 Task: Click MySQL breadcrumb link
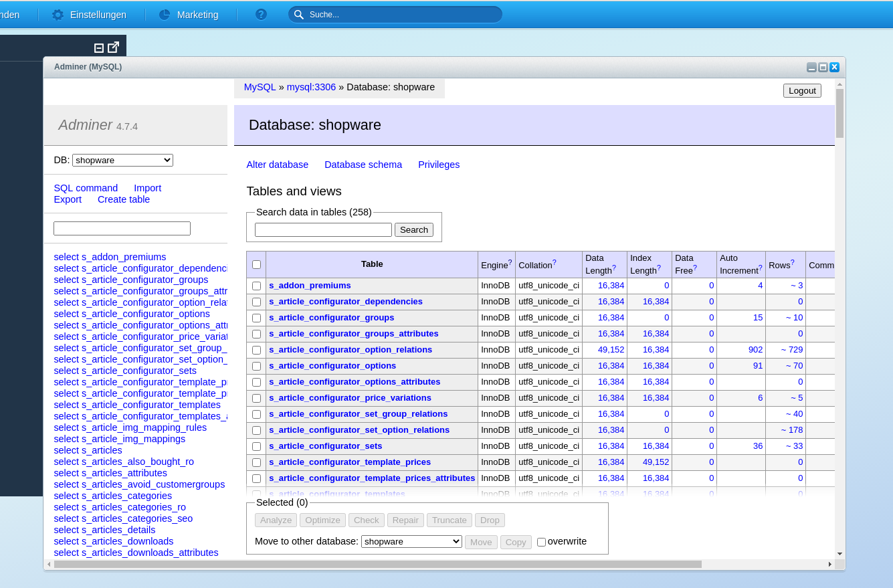(260, 87)
